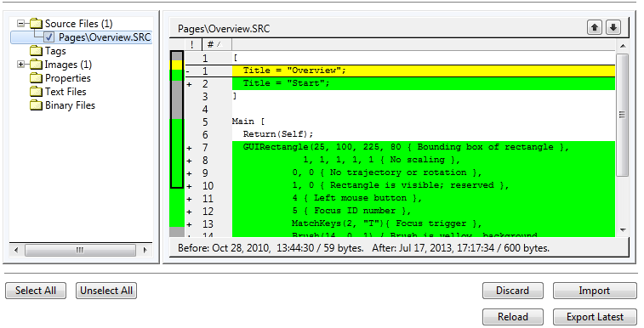Screen dimensions: 644x328
Task: Click the Import button
Action: pos(595,291)
